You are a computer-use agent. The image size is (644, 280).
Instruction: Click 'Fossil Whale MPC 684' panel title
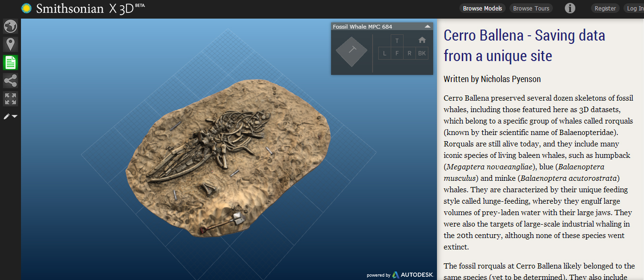(x=363, y=27)
